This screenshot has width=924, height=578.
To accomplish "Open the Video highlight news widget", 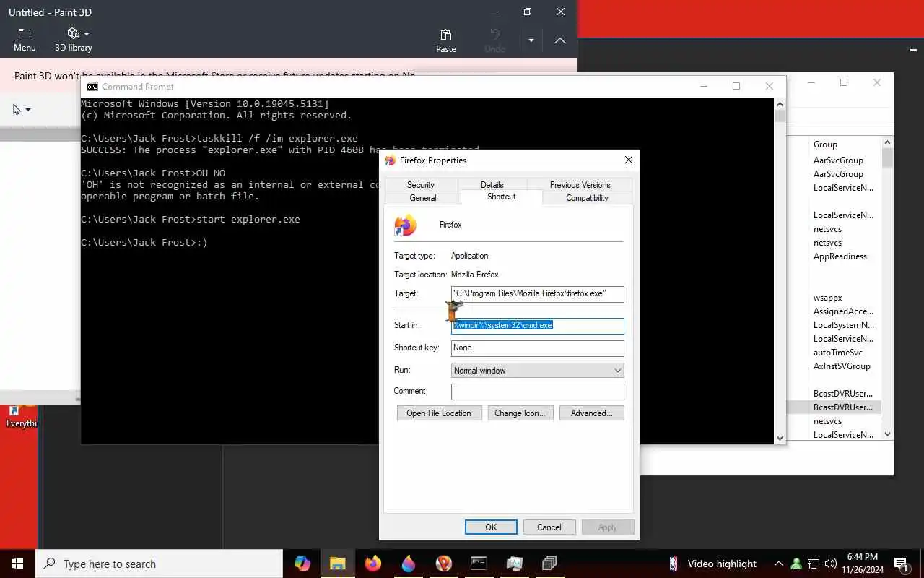I will [712, 564].
